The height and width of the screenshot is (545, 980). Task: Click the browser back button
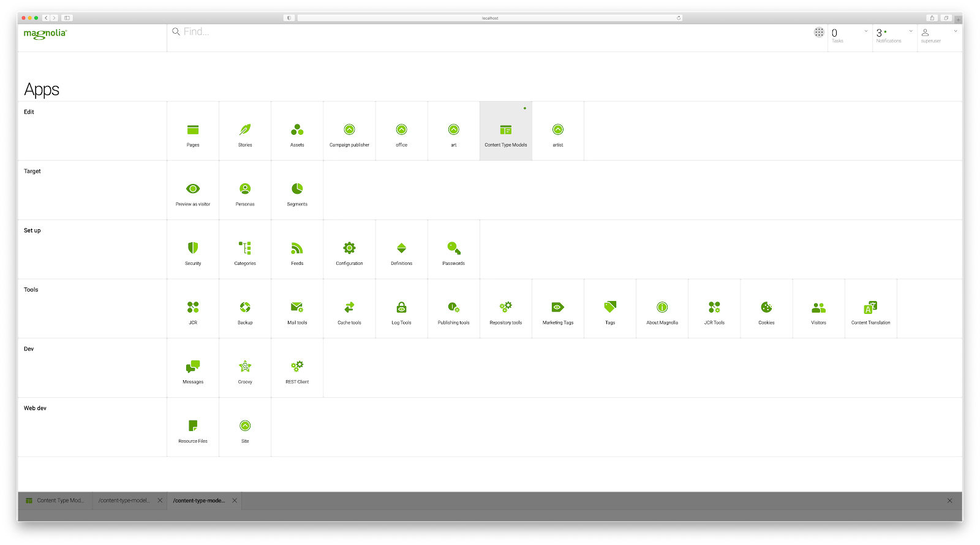46,18
